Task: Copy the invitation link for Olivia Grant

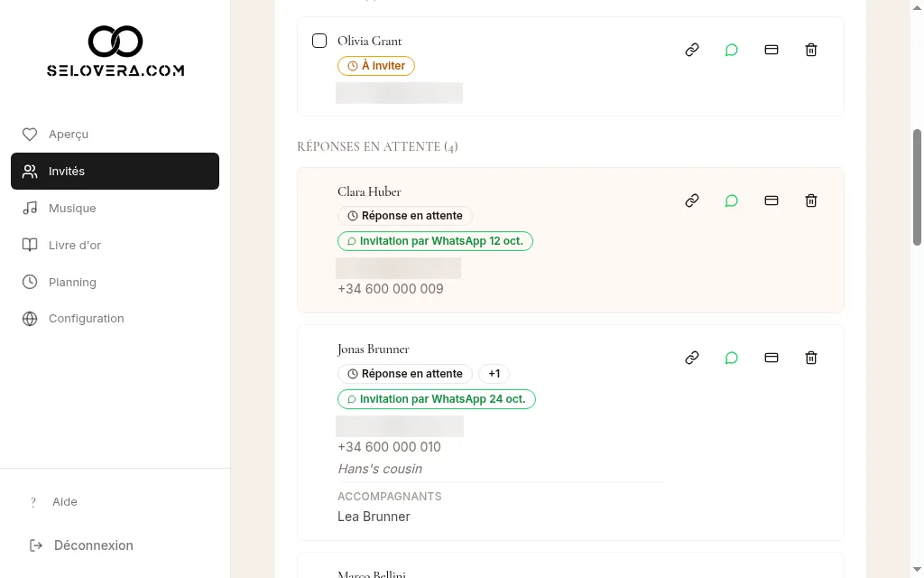Action: 692,50
